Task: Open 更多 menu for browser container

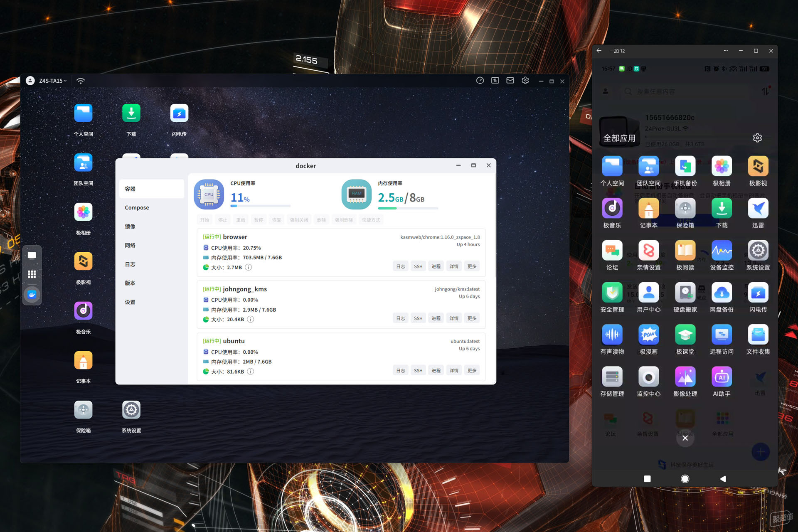Action: coord(472,266)
